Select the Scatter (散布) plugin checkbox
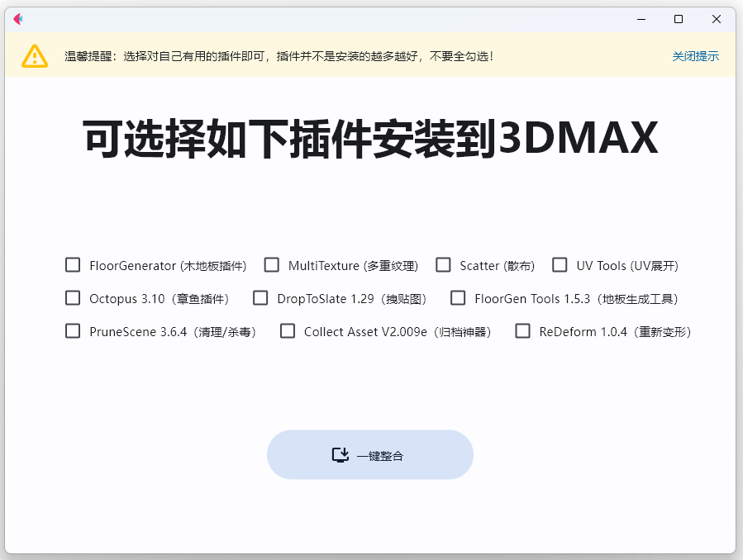 pyautogui.click(x=444, y=265)
